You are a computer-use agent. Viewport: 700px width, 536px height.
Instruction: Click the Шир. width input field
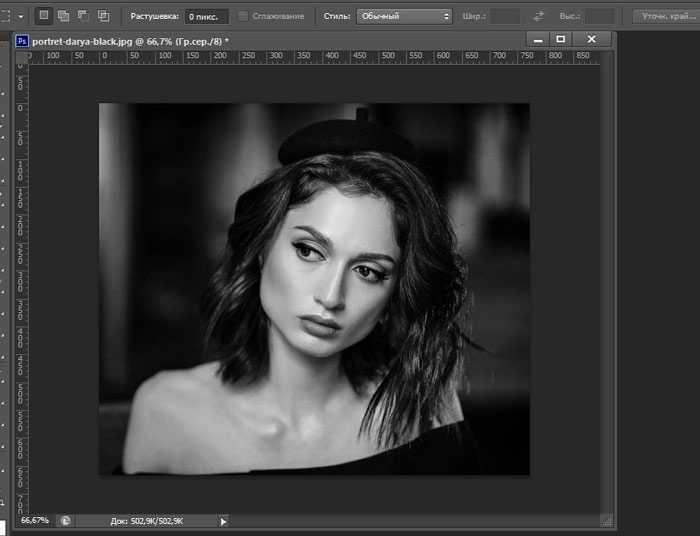[x=504, y=17]
